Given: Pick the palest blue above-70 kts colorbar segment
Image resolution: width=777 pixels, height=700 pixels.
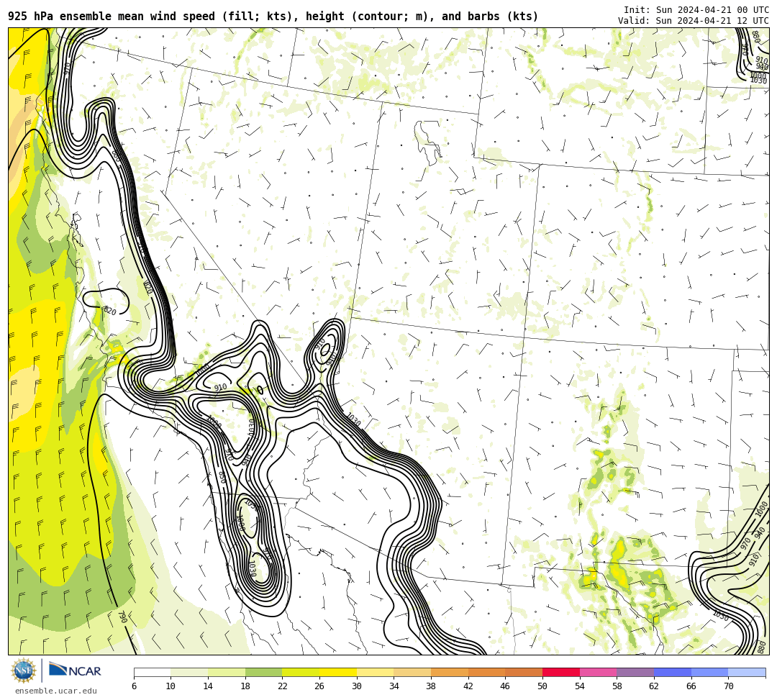Looking at the screenshot, I should point(747,672).
